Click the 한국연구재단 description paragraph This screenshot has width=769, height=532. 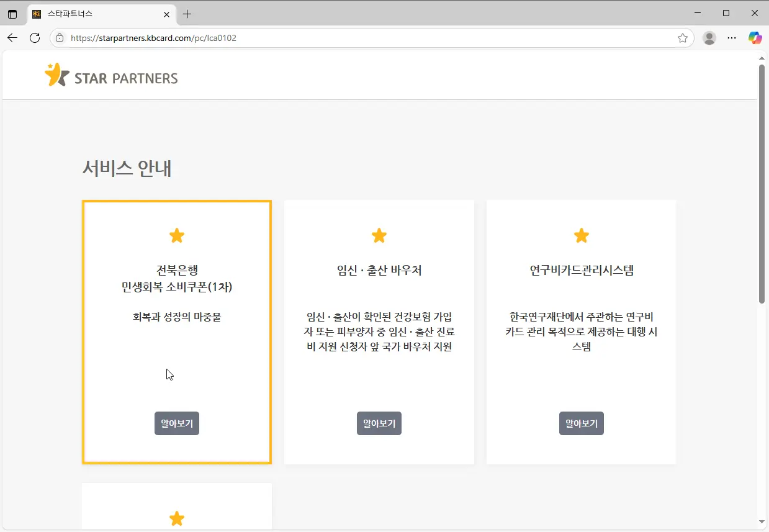click(582, 331)
